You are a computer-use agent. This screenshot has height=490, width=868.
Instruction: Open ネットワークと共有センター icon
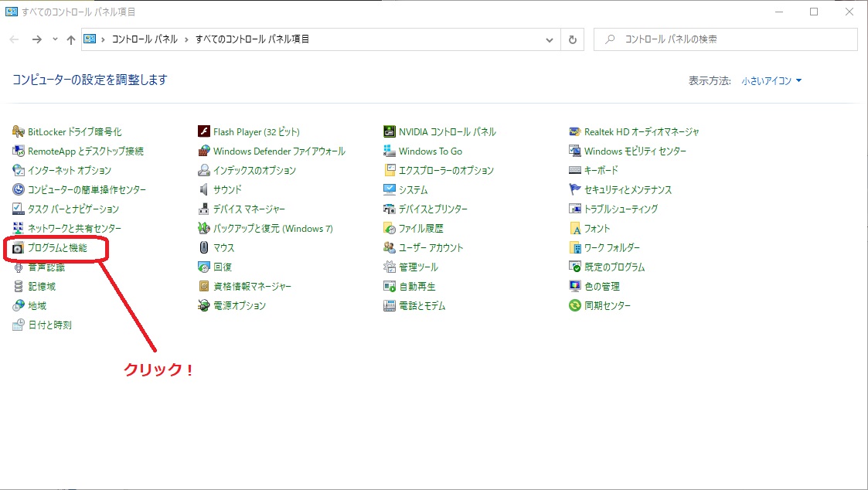click(x=19, y=228)
